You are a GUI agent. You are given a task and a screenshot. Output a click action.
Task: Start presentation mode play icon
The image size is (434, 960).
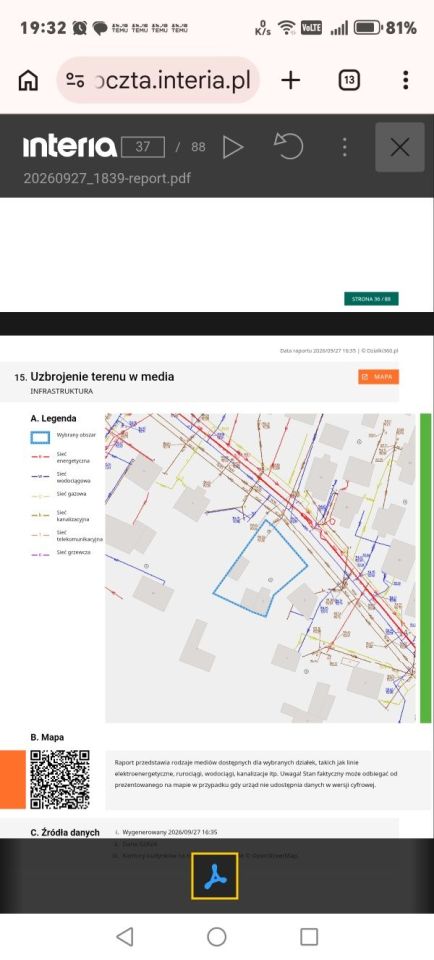233,147
